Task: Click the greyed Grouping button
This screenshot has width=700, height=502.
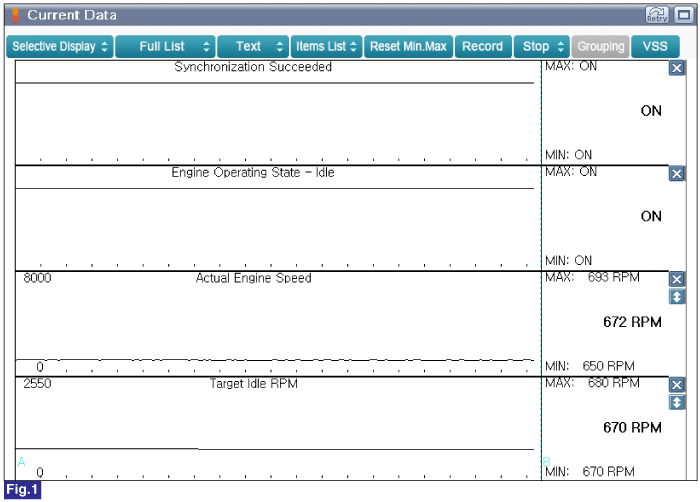Action: (600, 46)
